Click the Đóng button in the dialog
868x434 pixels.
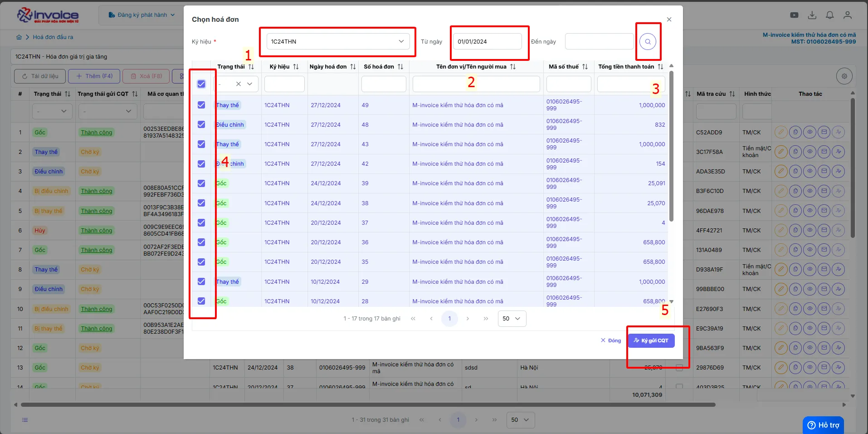click(x=611, y=340)
